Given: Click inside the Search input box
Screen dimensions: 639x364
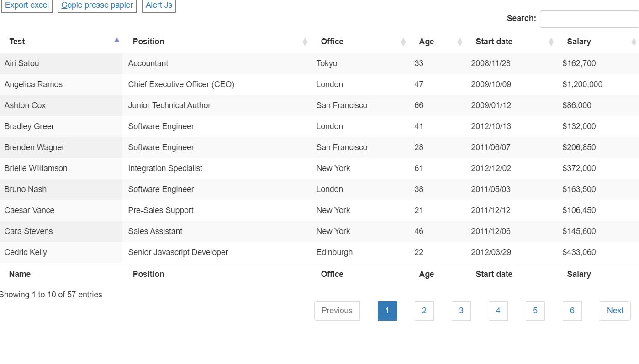Looking at the screenshot, I should 589,19.
